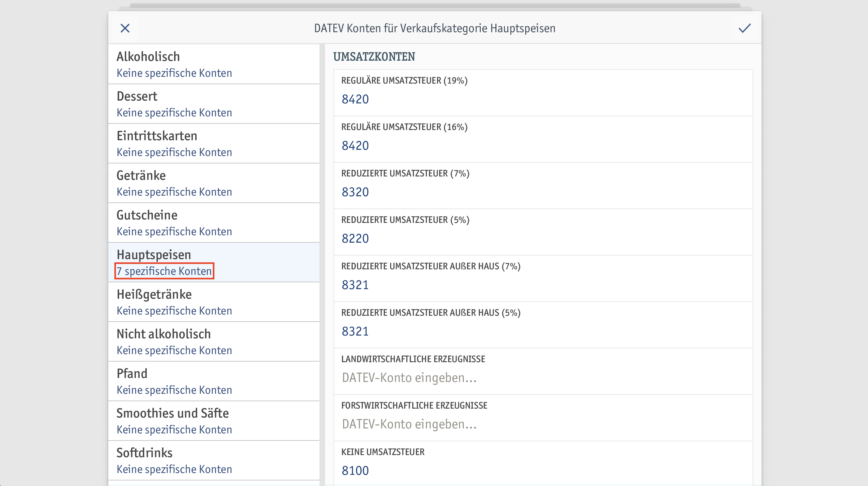
Task: Select the Smoothies und Säfte category
Action: tap(214, 421)
